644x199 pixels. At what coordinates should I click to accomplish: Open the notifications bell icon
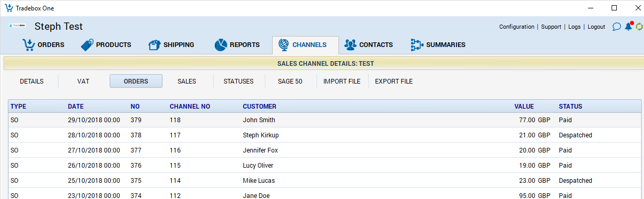pos(628,26)
